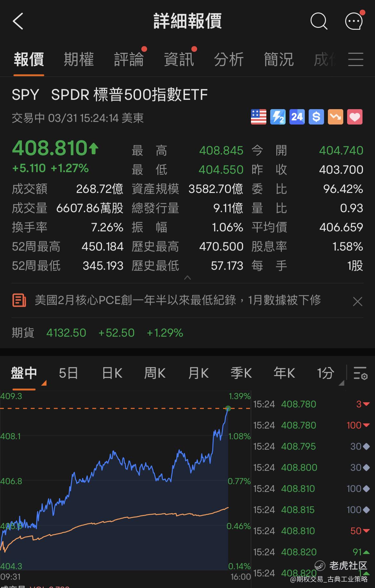Select the 日K chart tab

(112, 373)
